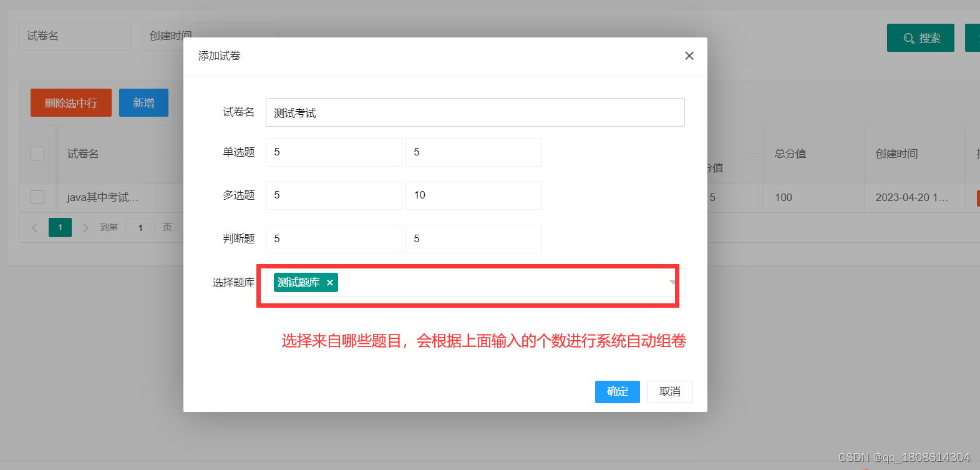This screenshot has width=980, height=470.
Task: Remove the 测试题库 tag via its x
Action: coord(330,283)
